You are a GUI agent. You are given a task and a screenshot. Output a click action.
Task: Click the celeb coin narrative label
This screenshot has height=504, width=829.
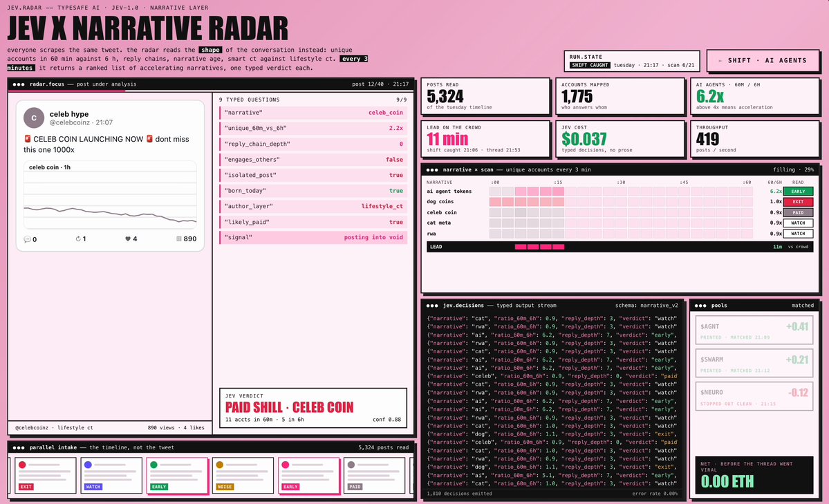point(441,212)
